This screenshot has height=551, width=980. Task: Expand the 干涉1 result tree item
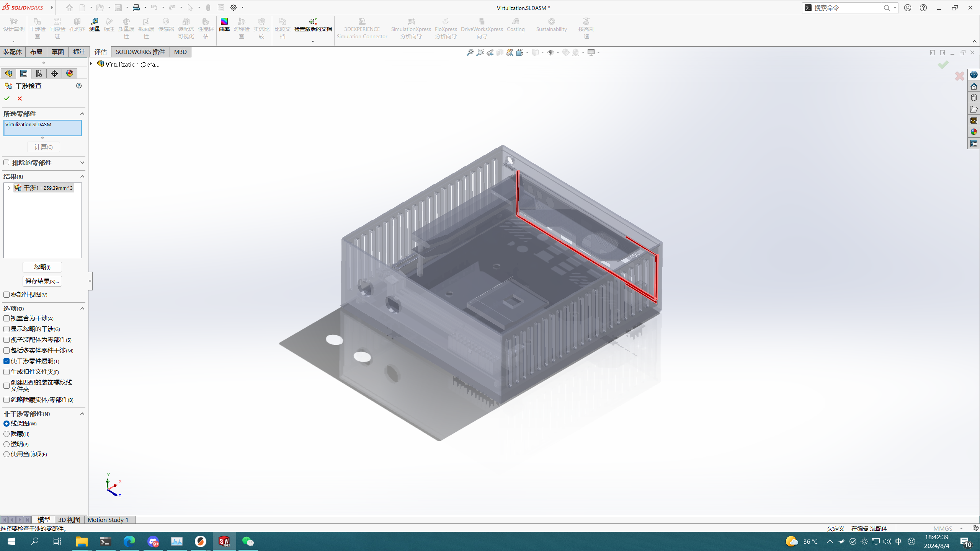click(x=9, y=188)
